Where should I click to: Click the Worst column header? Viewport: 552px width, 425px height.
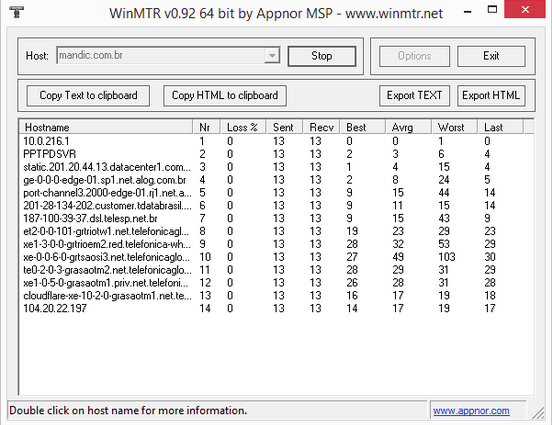(x=455, y=127)
